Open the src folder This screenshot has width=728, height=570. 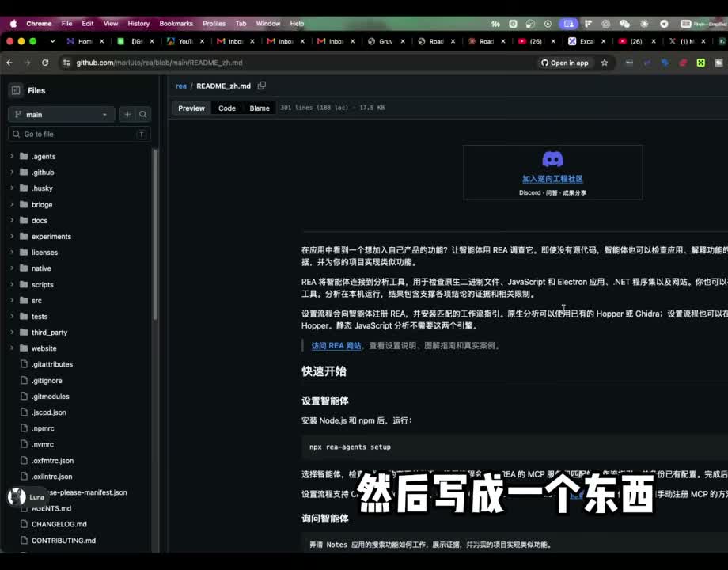coord(36,301)
